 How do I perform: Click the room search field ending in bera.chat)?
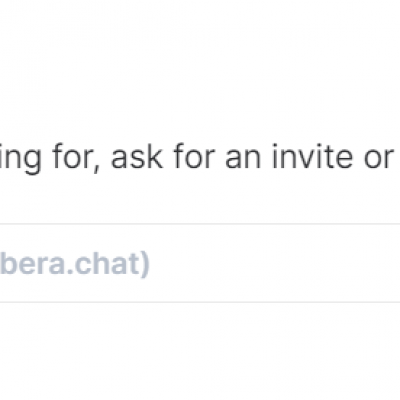pyautogui.click(x=200, y=263)
